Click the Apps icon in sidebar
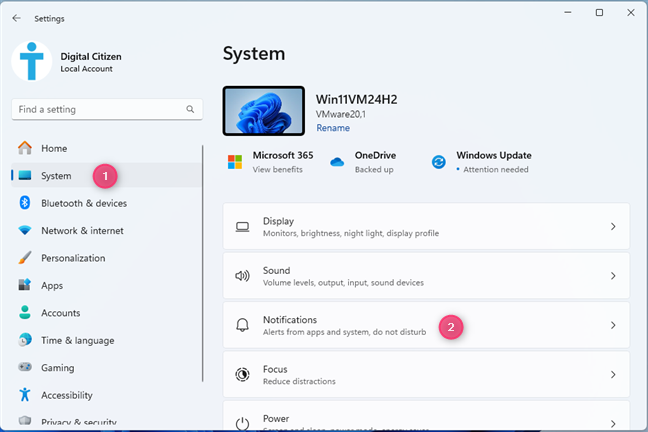 coord(25,285)
